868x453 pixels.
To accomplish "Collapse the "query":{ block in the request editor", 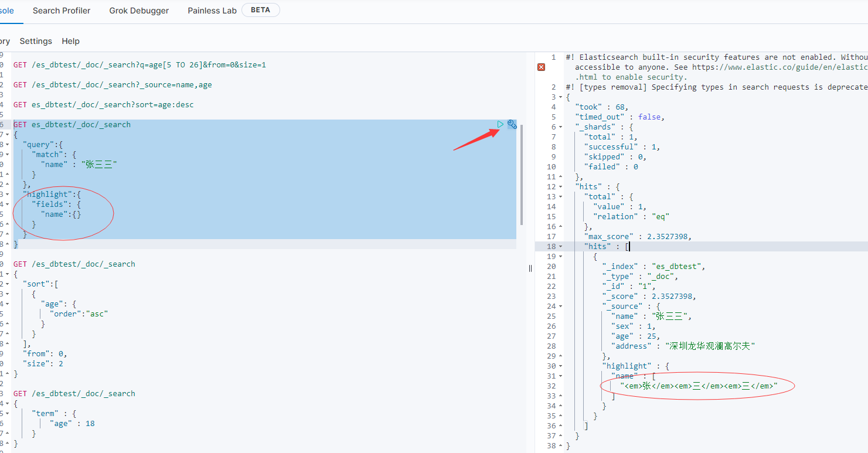I will [6, 144].
